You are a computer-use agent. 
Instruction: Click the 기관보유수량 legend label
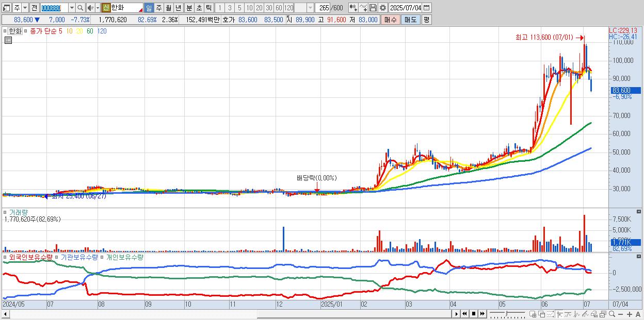[79, 257]
